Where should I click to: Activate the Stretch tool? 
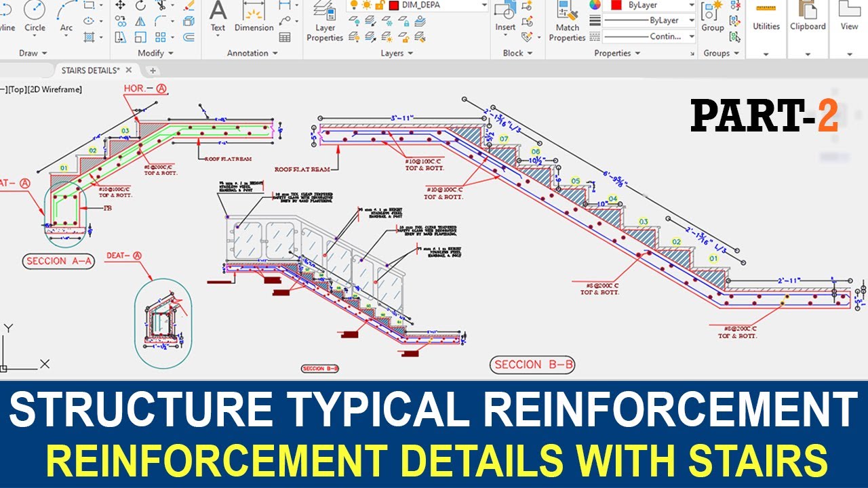coord(121,37)
